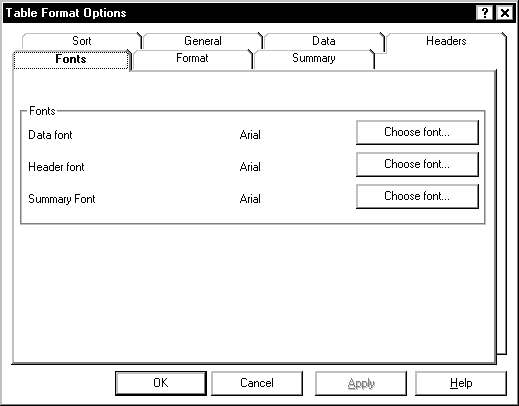Viewport: 519px width, 406px height.
Task: Open the General tab
Action: coord(203,41)
